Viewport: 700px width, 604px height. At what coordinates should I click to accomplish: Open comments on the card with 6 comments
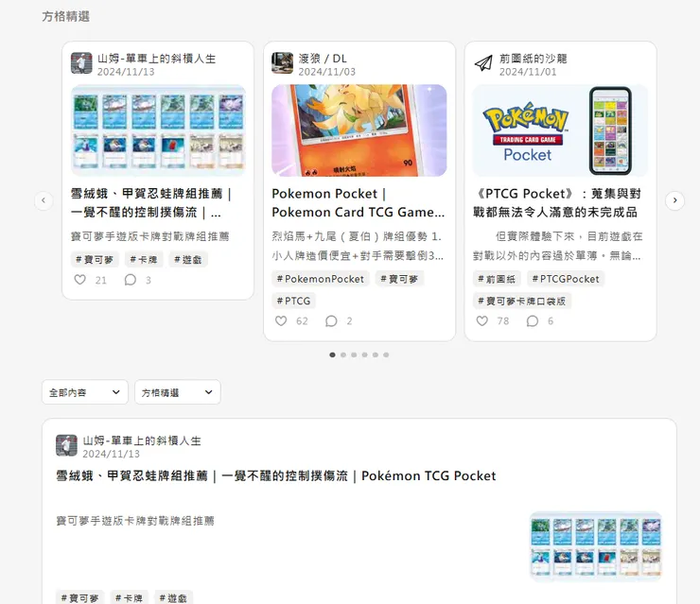533,320
